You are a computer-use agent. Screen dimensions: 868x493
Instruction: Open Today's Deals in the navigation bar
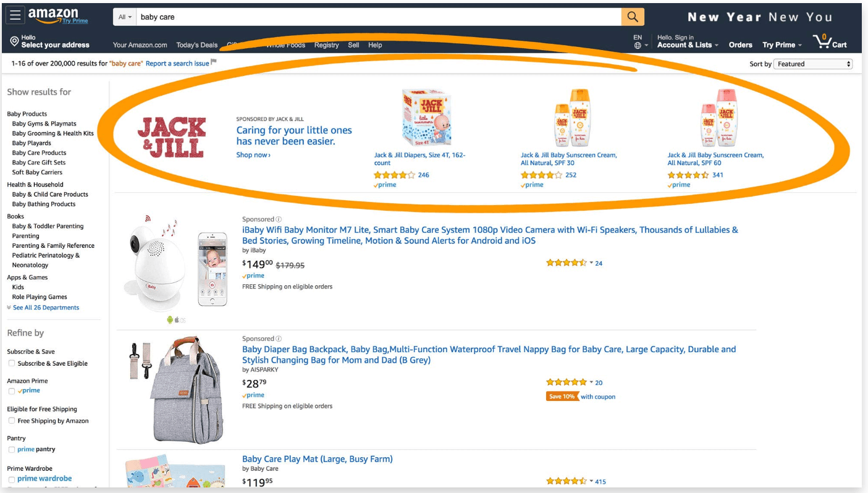click(196, 45)
